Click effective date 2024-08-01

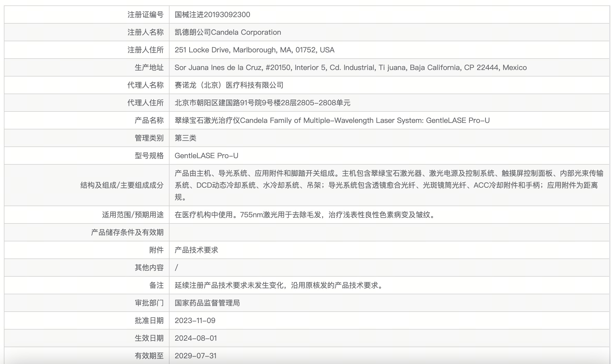pos(196,338)
